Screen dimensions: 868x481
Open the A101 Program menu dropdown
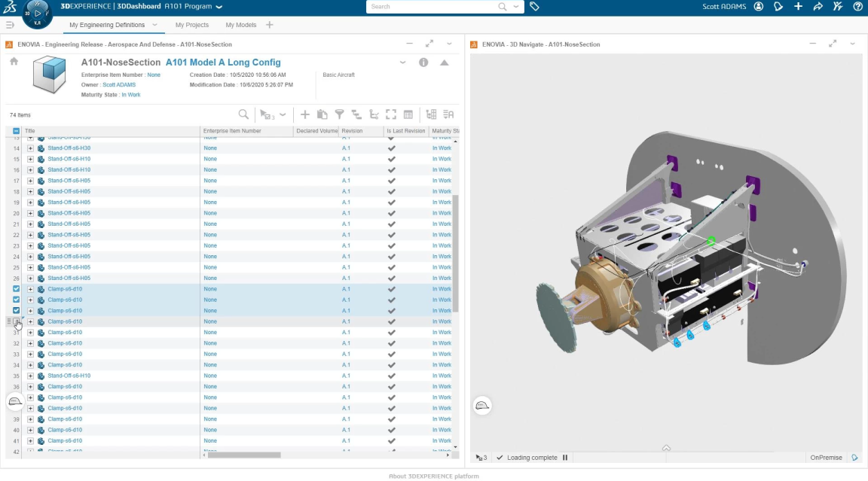(219, 7)
